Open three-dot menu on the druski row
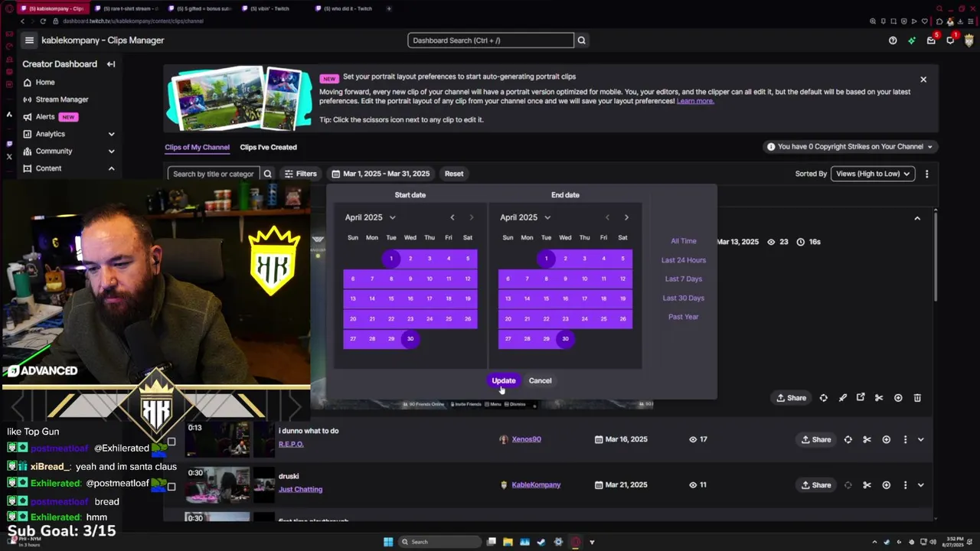 905,485
